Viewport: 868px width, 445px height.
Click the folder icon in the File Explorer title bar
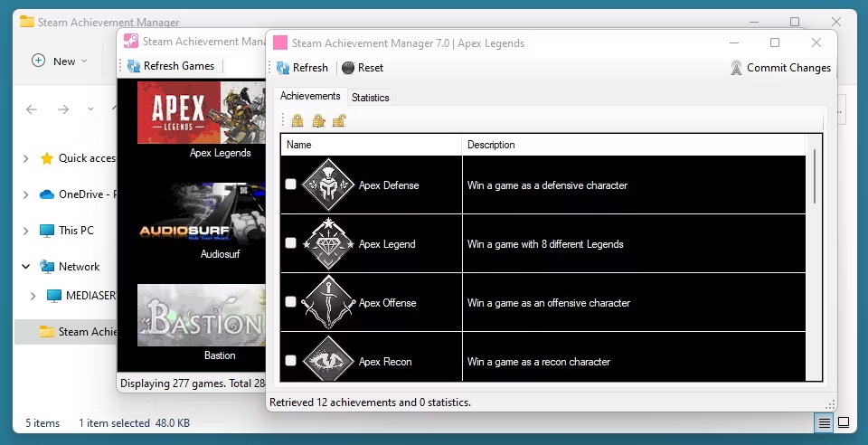coord(26,22)
